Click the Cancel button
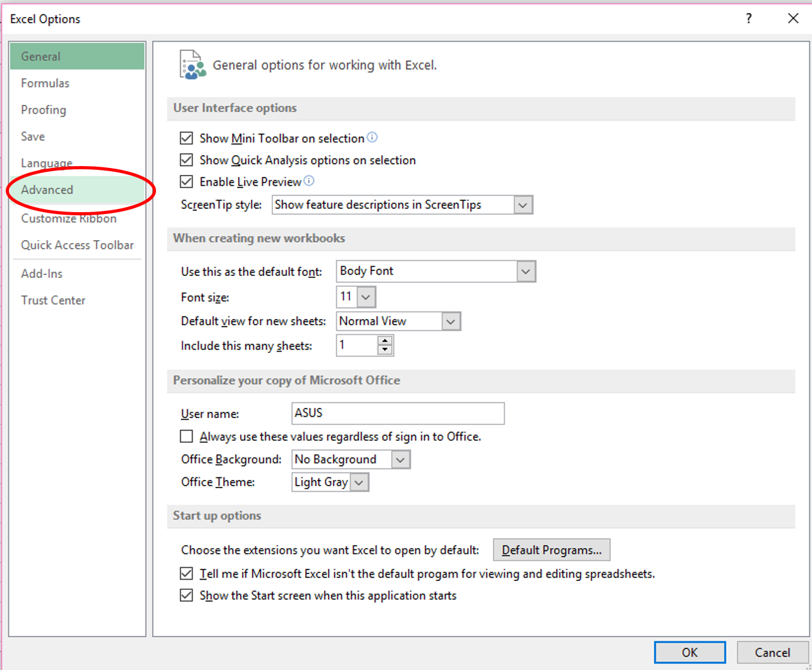812x670 pixels. (x=772, y=652)
